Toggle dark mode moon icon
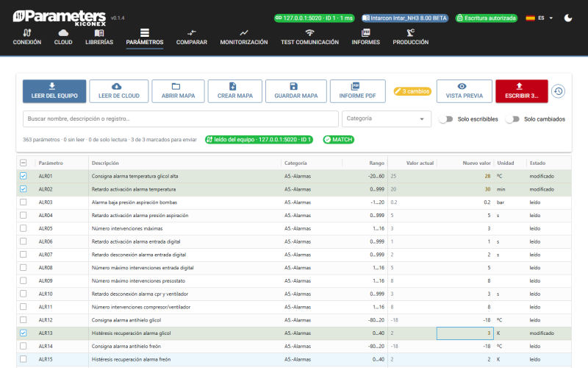588x368 pixels. coord(567,18)
